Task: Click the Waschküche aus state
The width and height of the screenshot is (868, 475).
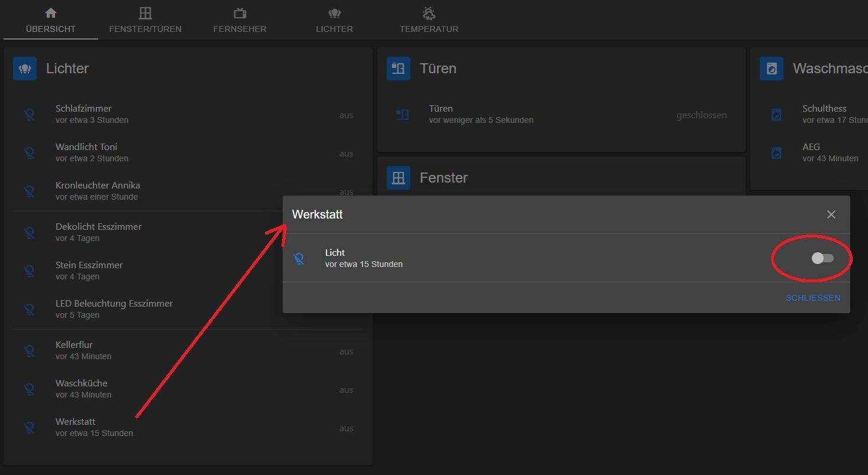Action: click(x=346, y=390)
